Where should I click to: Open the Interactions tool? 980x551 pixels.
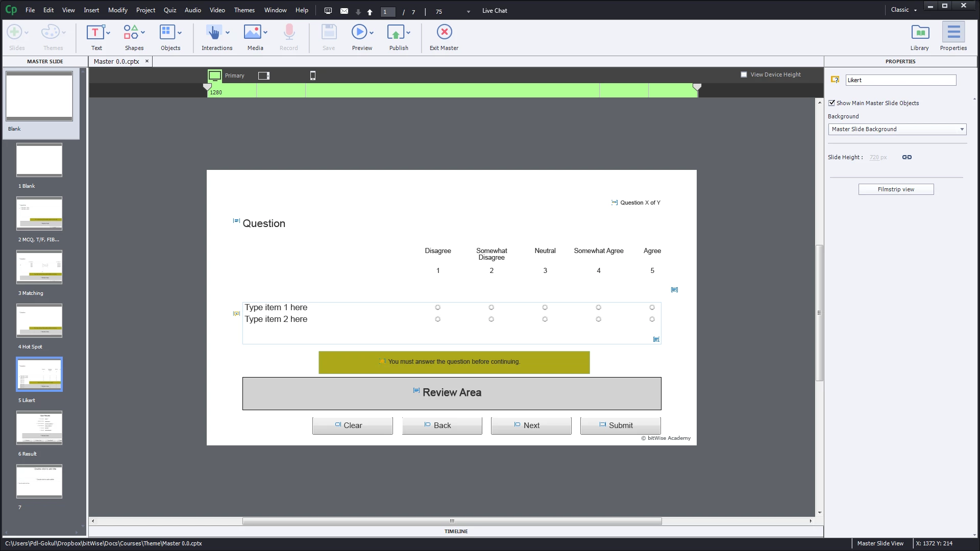(214, 32)
